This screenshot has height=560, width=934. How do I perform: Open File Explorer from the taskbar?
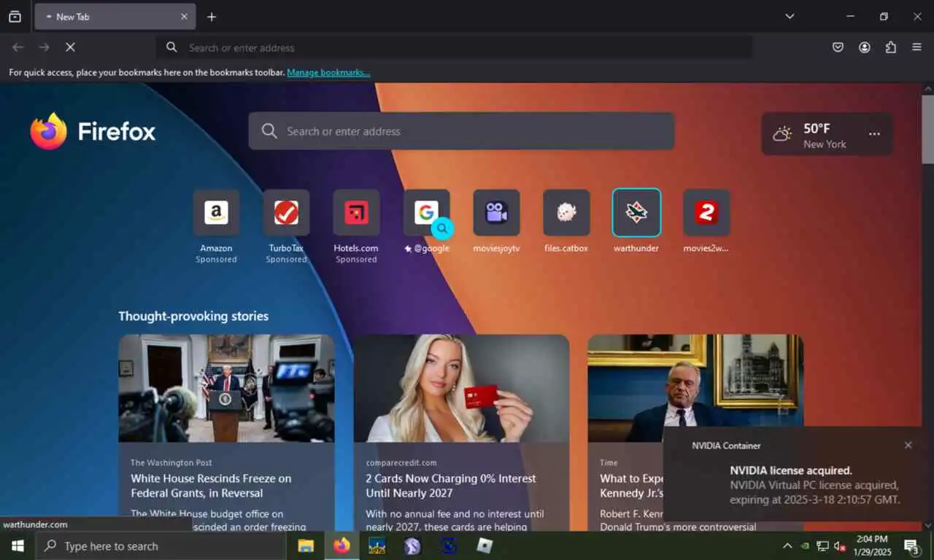click(306, 545)
